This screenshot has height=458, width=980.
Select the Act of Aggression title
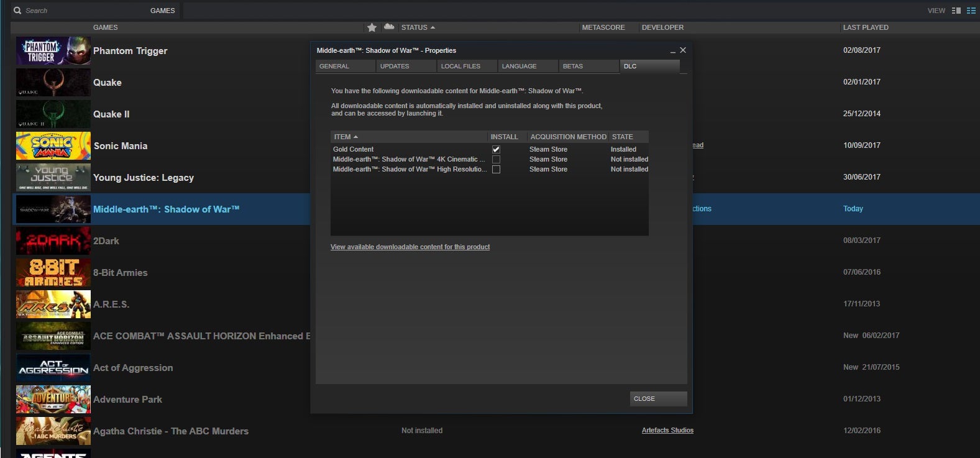[133, 368]
